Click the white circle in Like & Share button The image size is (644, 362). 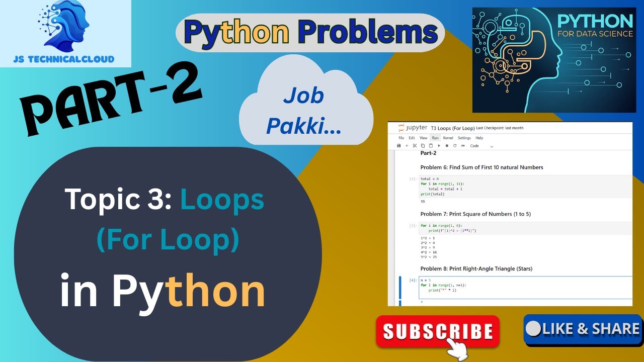pyautogui.click(x=533, y=329)
